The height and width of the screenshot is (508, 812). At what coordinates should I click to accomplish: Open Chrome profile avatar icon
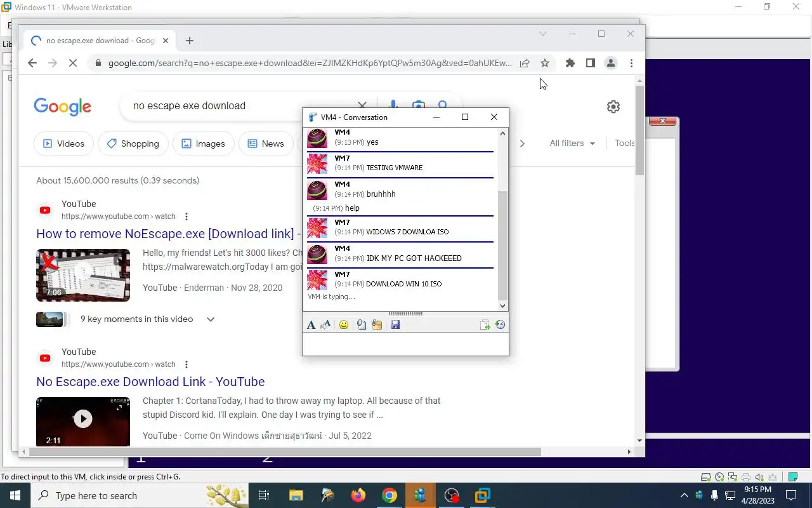[x=611, y=63]
